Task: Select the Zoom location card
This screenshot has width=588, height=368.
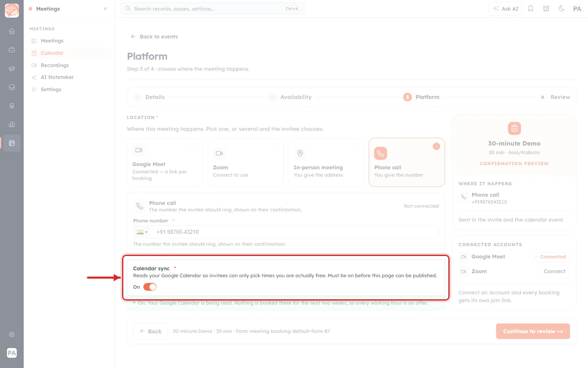Action: [x=245, y=162]
